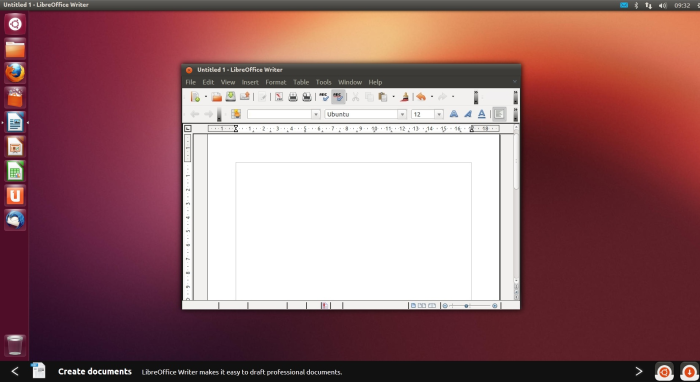Click the Copy icon in toolbar

pyautogui.click(x=369, y=96)
